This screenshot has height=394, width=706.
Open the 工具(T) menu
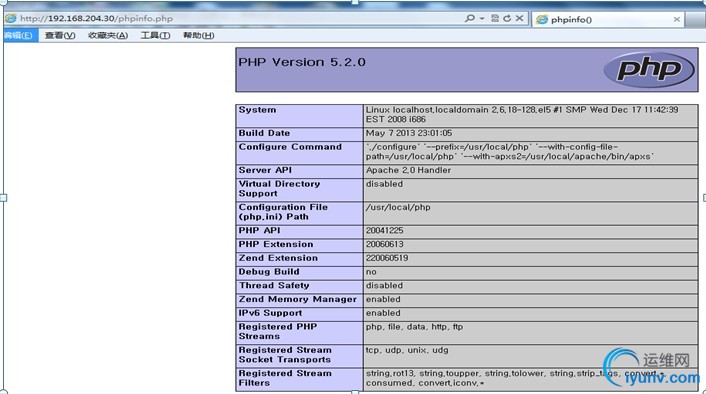click(x=155, y=35)
